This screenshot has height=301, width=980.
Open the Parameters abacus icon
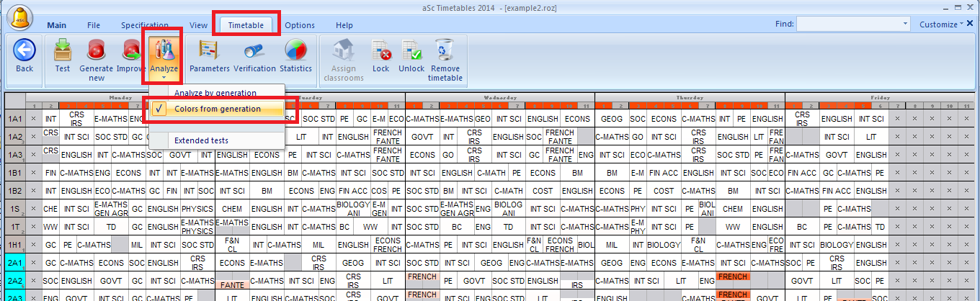point(209,50)
